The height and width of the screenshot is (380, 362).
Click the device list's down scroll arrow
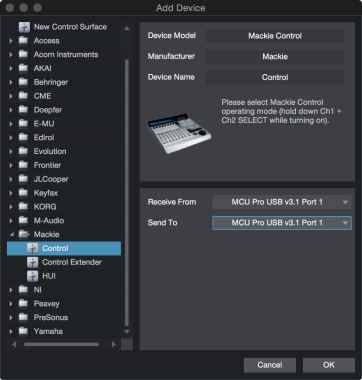127,332
